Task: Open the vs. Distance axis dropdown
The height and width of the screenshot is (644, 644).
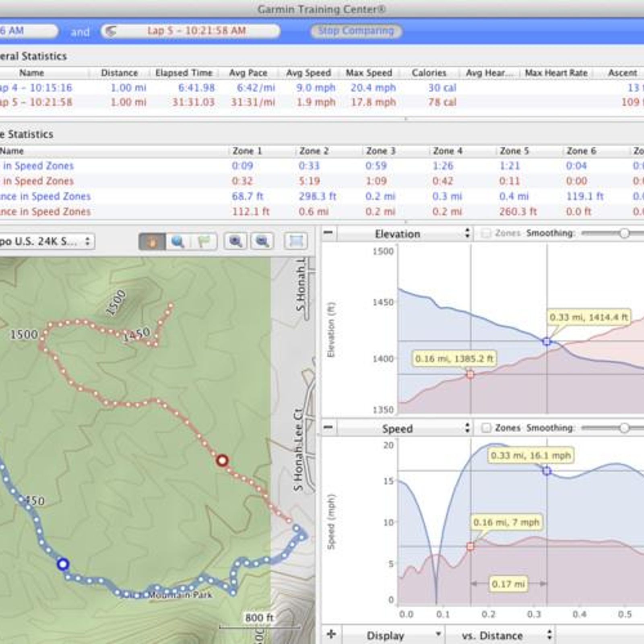Action: (x=500, y=636)
